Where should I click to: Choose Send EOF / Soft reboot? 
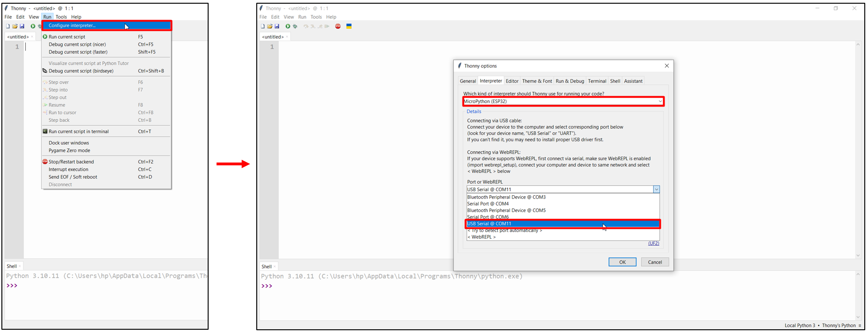tap(107, 177)
